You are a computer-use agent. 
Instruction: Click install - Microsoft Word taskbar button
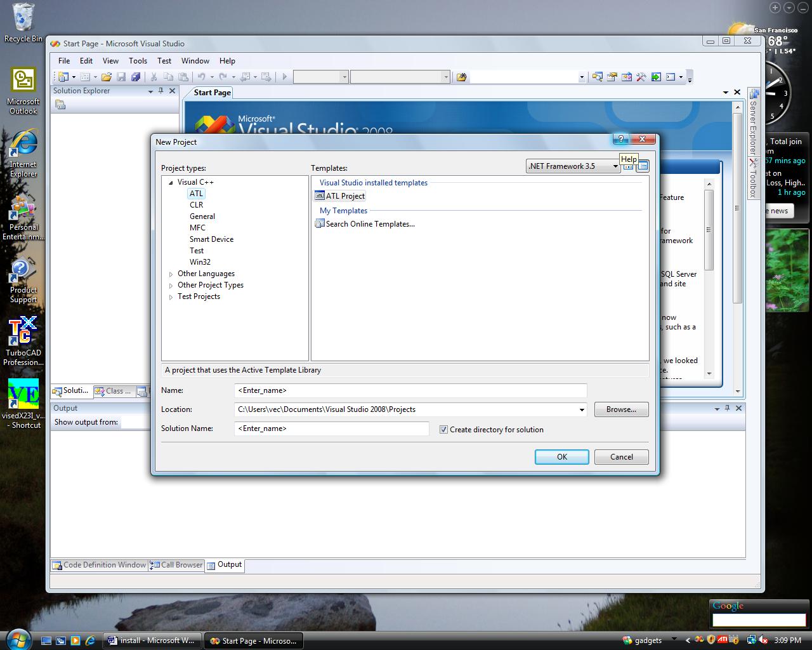[152, 640]
